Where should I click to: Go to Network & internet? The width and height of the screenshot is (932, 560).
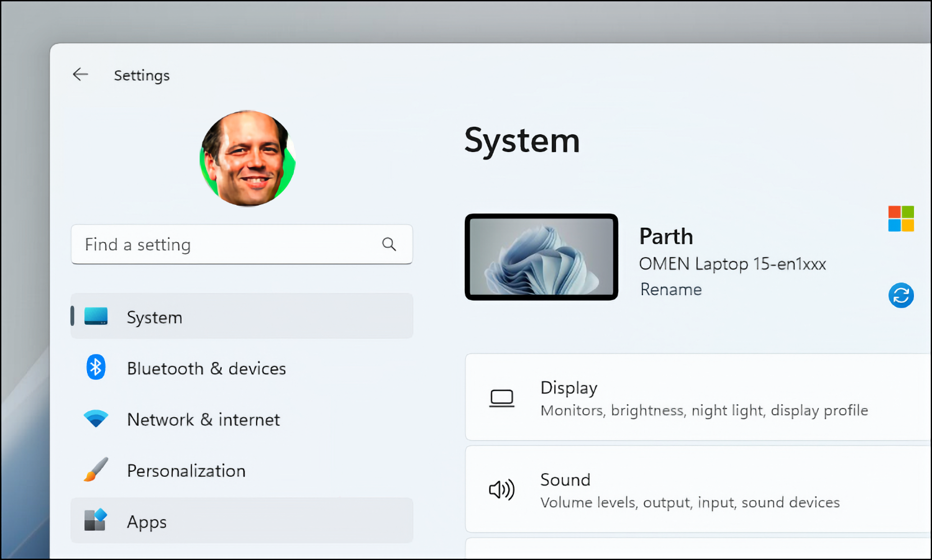pyautogui.click(x=203, y=420)
